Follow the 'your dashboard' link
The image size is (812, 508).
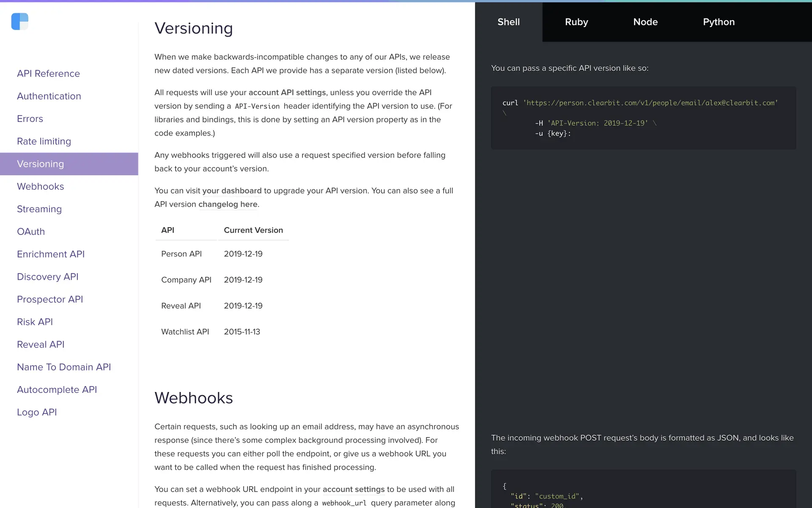coord(232,190)
